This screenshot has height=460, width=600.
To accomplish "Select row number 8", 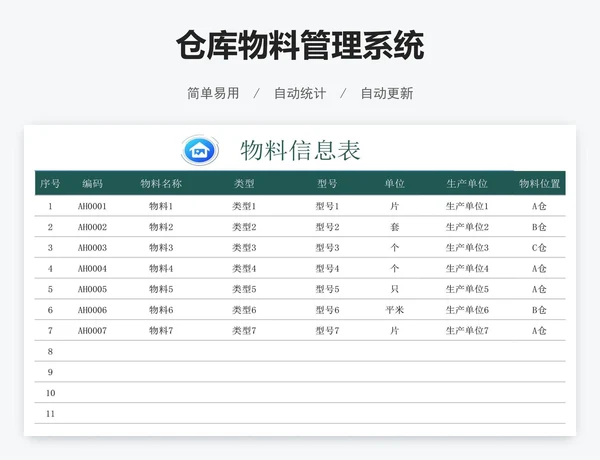I will [x=50, y=351].
